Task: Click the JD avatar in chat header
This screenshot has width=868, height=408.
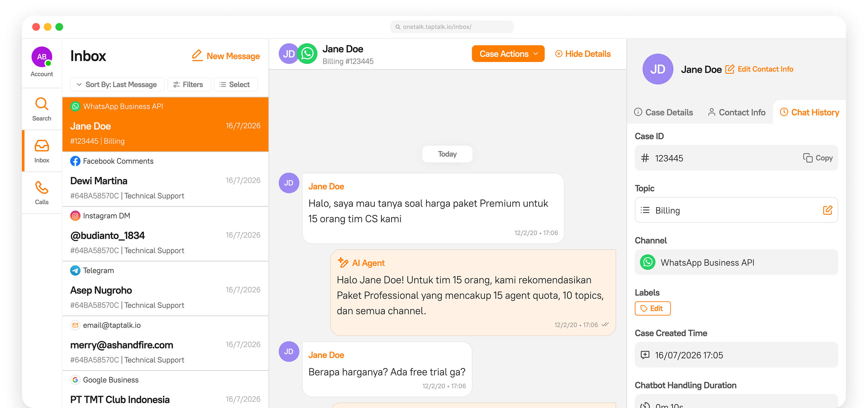Action: point(289,54)
